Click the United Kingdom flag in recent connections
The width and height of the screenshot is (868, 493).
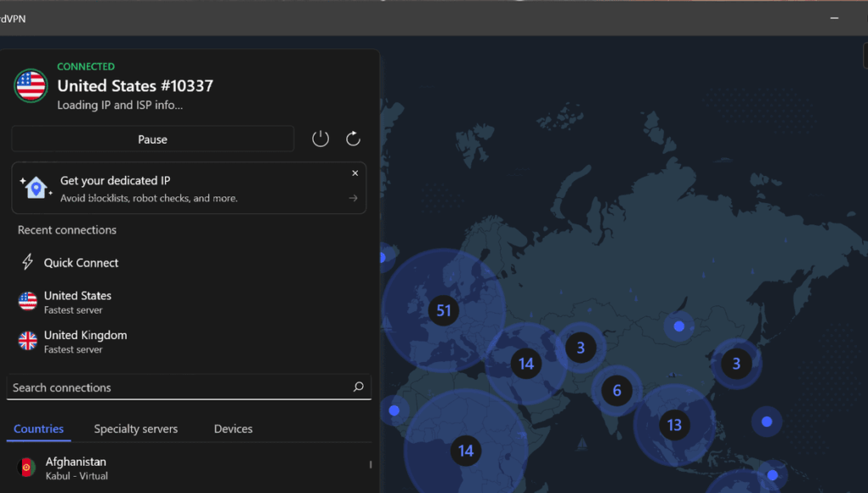[26, 340]
